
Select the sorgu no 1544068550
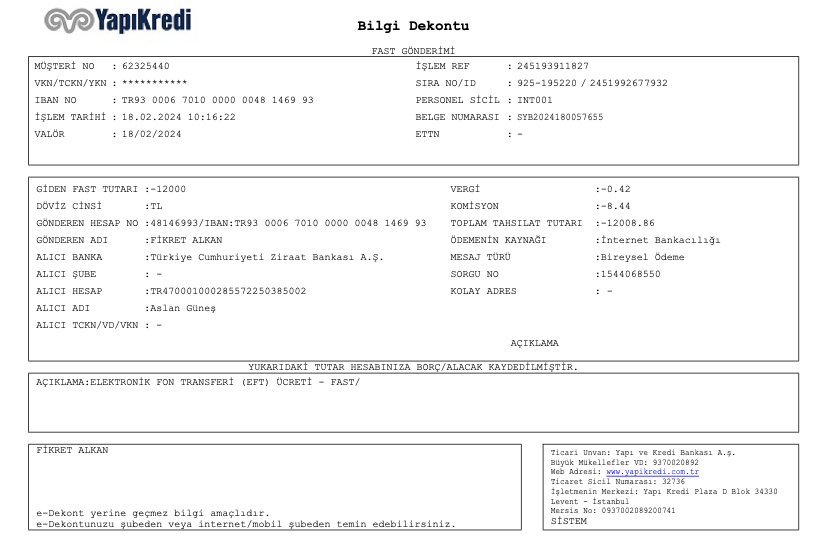point(630,274)
